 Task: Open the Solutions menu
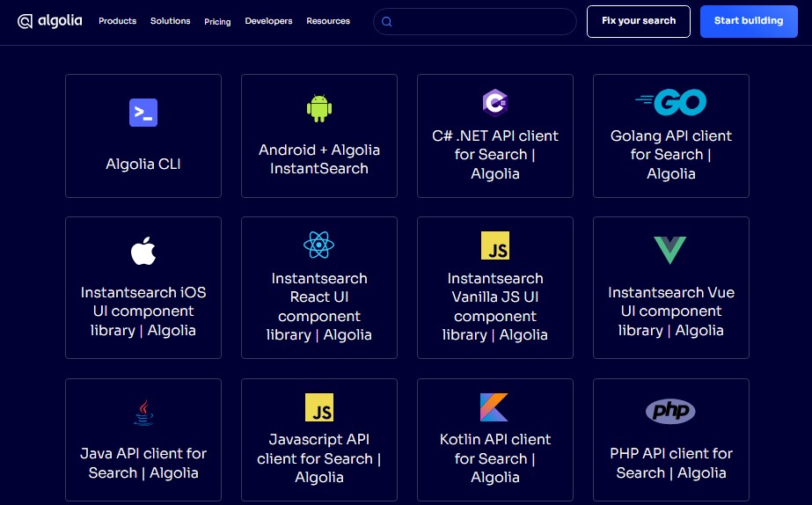tap(171, 21)
